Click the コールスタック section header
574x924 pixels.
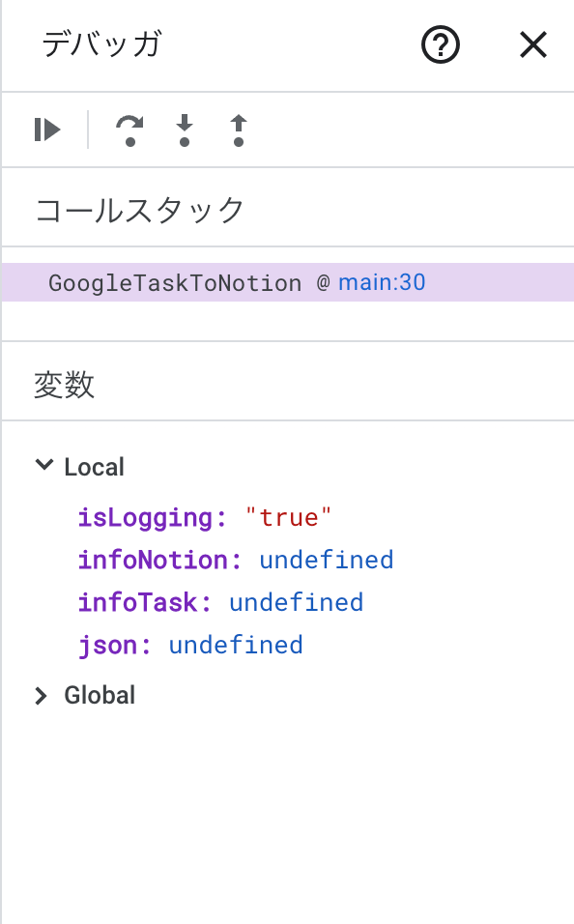pyautogui.click(x=140, y=211)
